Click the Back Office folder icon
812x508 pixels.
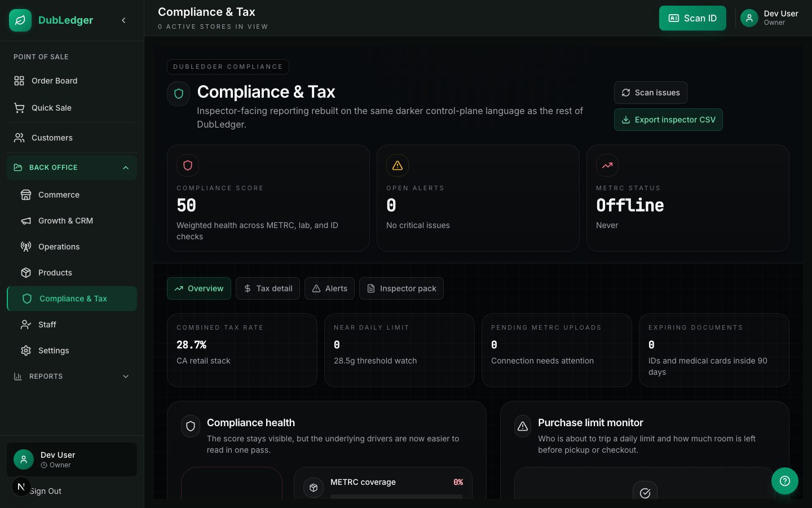(x=18, y=168)
